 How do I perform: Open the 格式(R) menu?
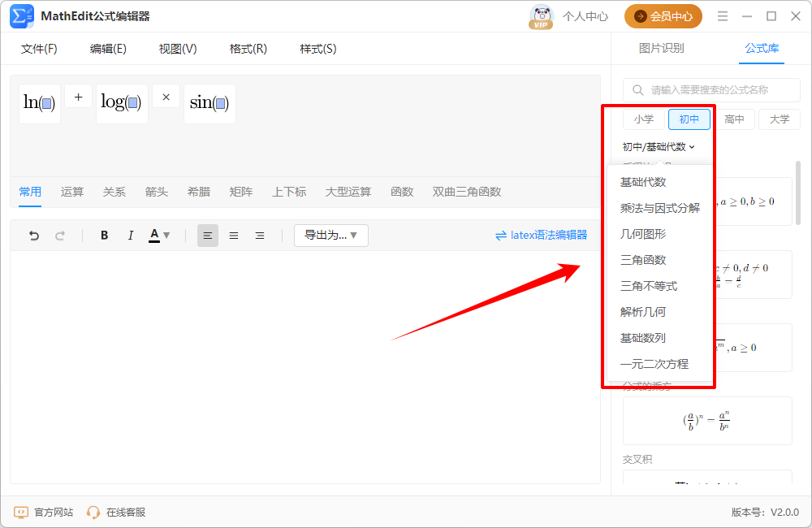tap(248, 49)
